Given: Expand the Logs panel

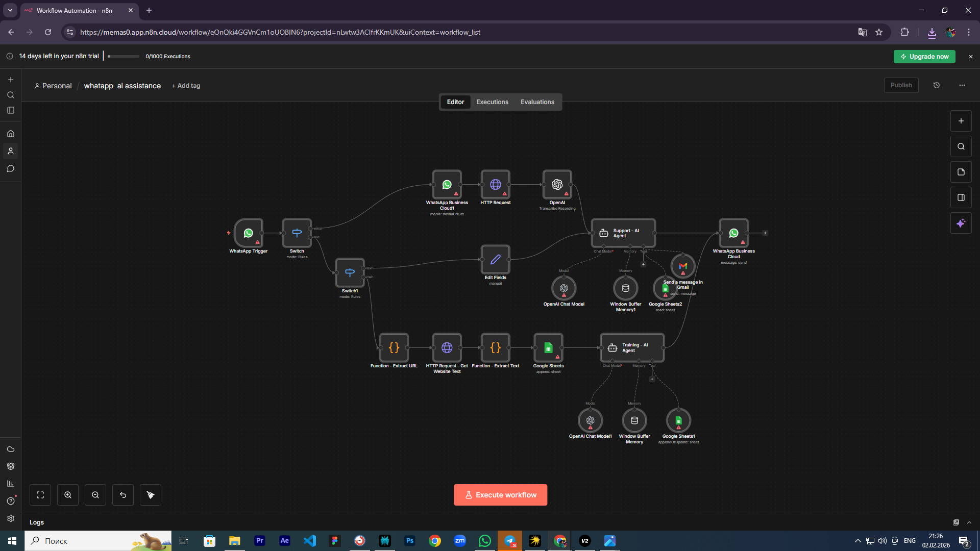Looking at the screenshot, I should [969, 522].
